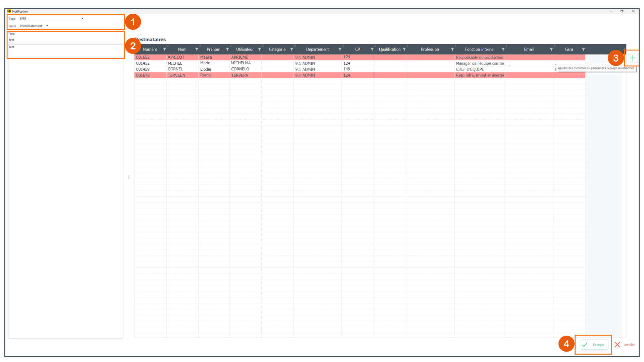Click the filter icon on Nom column
Screen dimensions: 644x362
point(197,50)
